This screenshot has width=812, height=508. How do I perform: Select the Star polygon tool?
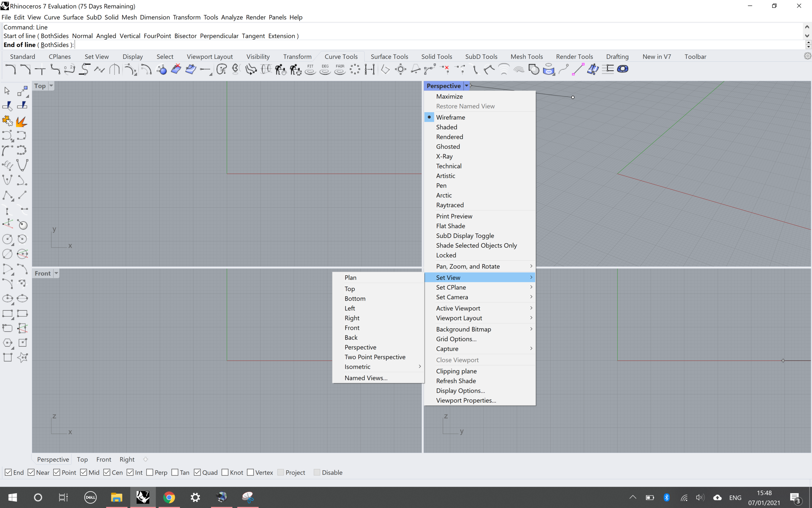click(22, 358)
